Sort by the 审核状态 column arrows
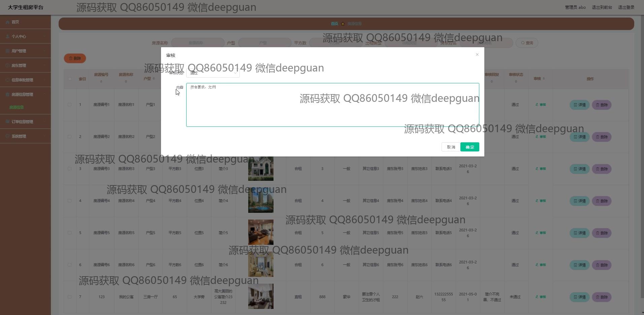Image resolution: width=644 pixels, height=315 pixels. [516, 82]
